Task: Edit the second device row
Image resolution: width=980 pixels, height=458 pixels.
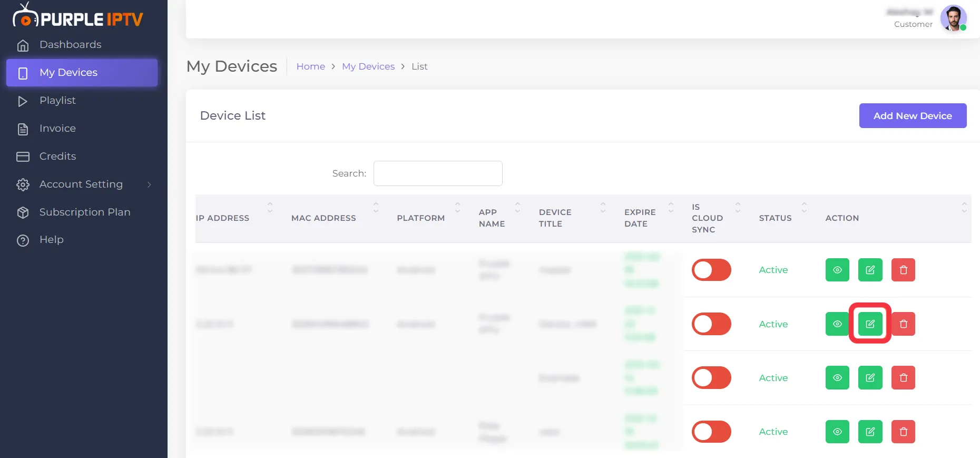Action: pyautogui.click(x=870, y=324)
